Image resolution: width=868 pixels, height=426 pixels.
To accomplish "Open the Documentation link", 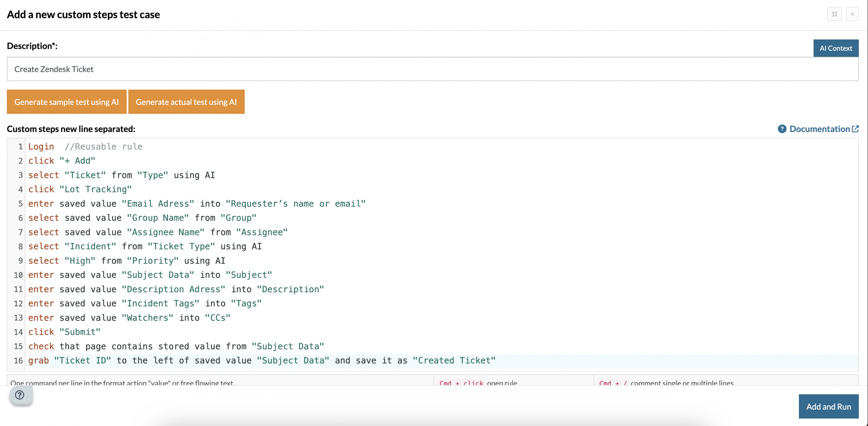I will (820, 129).
